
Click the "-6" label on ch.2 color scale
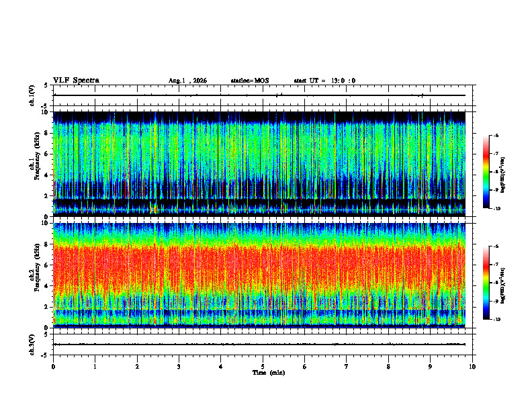[496, 246]
